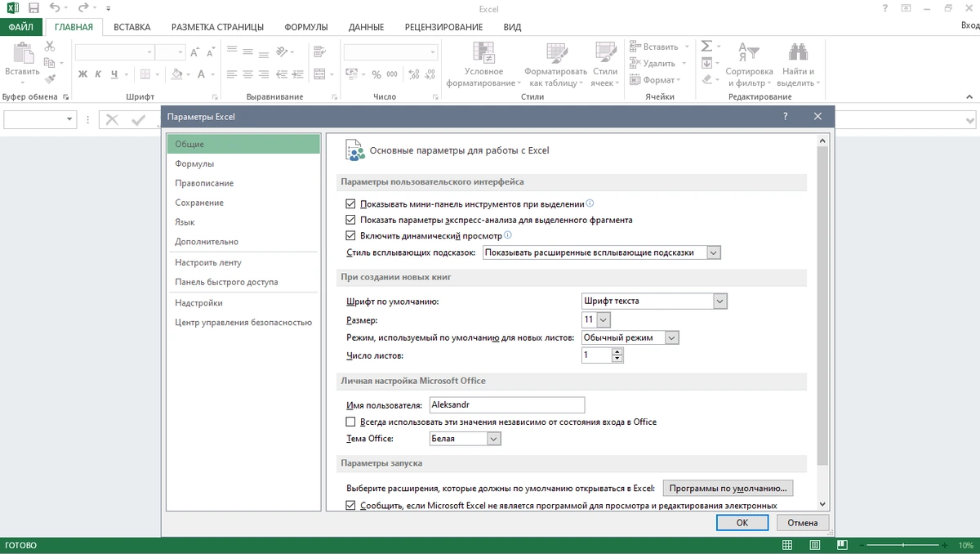Click 'Программы по умолчанию...' button

pyautogui.click(x=727, y=489)
